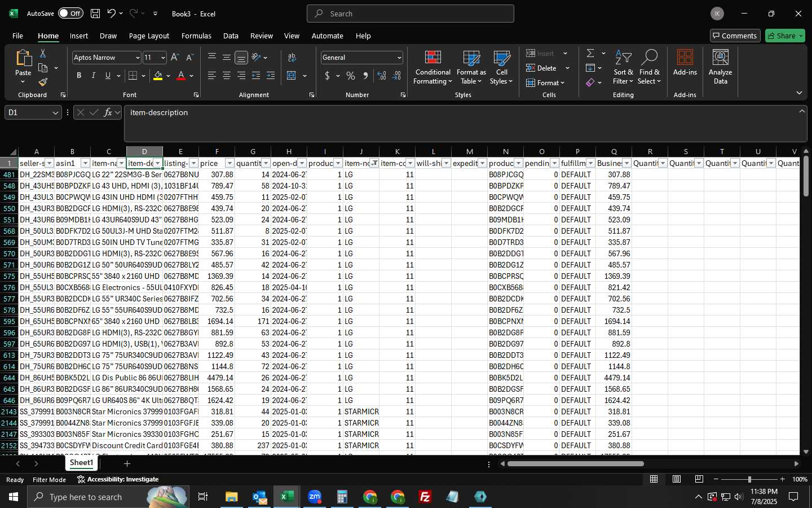812x508 pixels.
Task: Open active filter on item-note column
Action: pyautogui.click(x=374, y=163)
